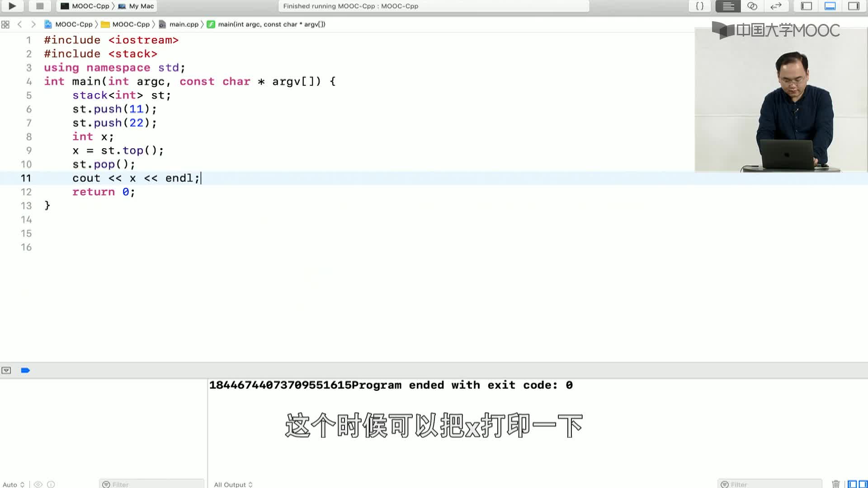Click on 'return 0;' statement
This screenshot has width=868, height=488.
point(104,192)
